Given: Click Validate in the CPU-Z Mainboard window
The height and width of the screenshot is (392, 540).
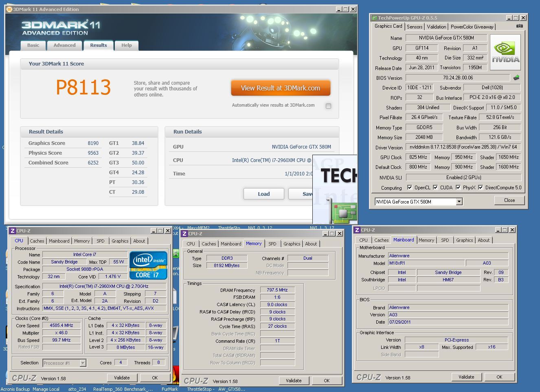Looking at the screenshot, I should click(x=466, y=377).
